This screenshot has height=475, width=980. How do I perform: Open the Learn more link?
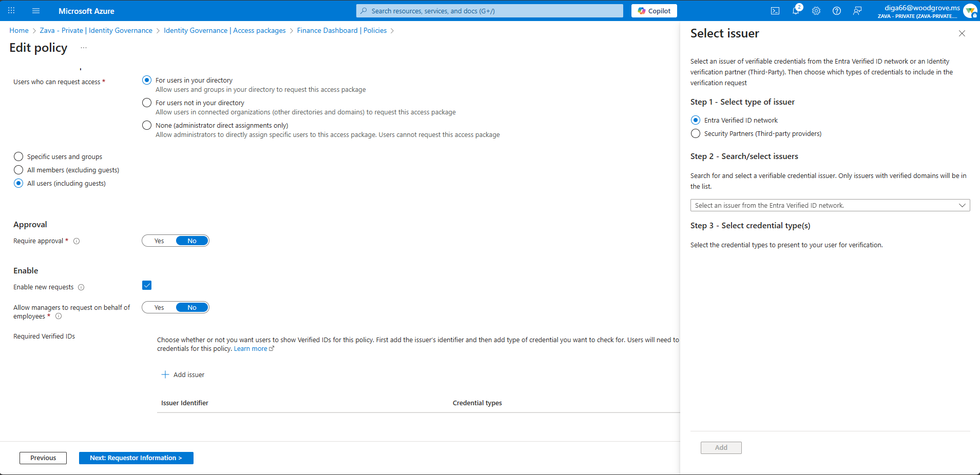tap(254, 349)
